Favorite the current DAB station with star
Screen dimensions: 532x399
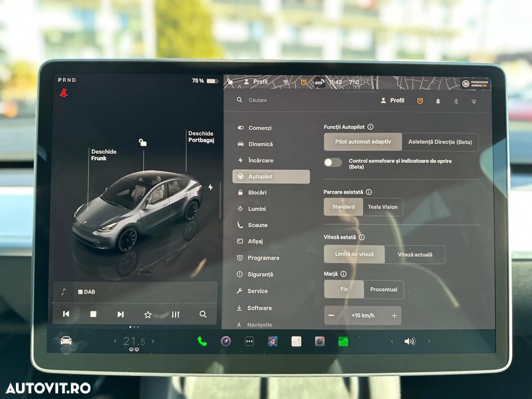point(148,314)
